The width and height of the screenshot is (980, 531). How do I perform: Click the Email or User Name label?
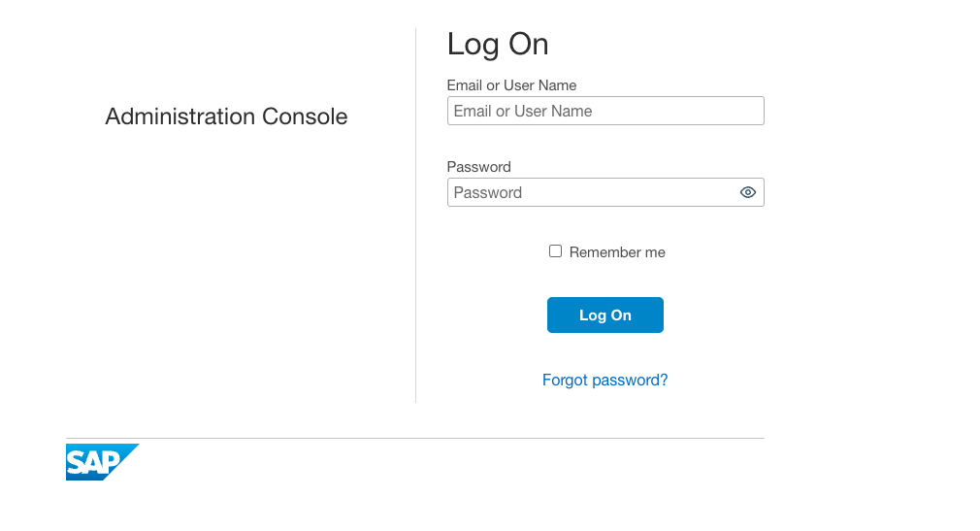coord(511,85)
